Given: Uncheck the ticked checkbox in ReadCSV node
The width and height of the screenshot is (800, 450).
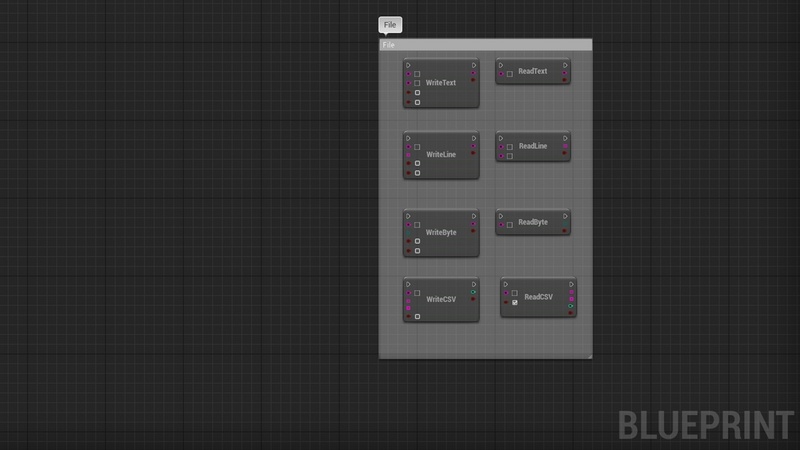Looking at the screenshot, I should [x=515, y=302].
